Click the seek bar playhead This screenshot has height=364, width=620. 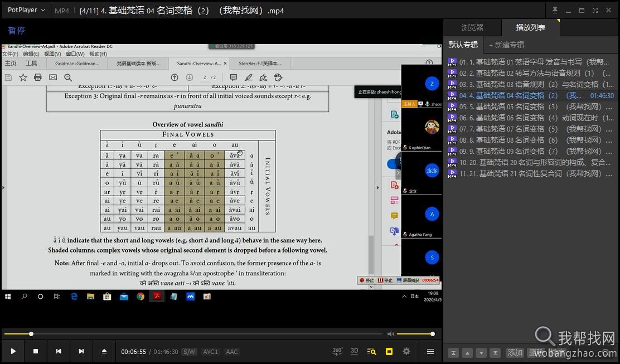tap(31, 334)
